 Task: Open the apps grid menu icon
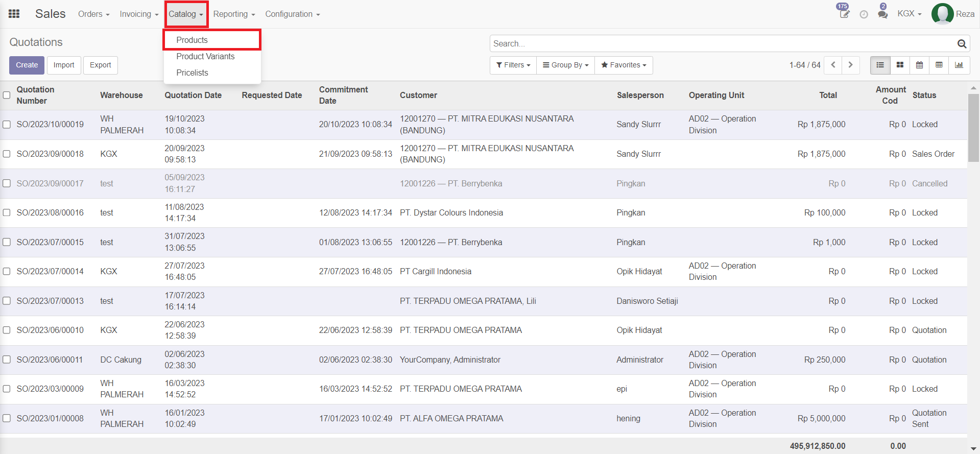(x=14, y=14)
